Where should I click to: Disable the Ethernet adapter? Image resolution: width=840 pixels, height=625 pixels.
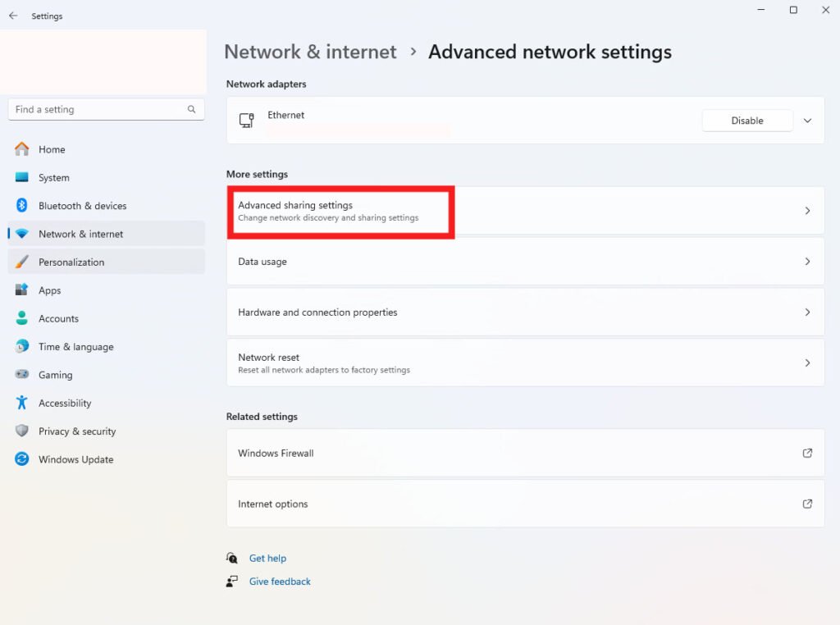coord(746,121)
